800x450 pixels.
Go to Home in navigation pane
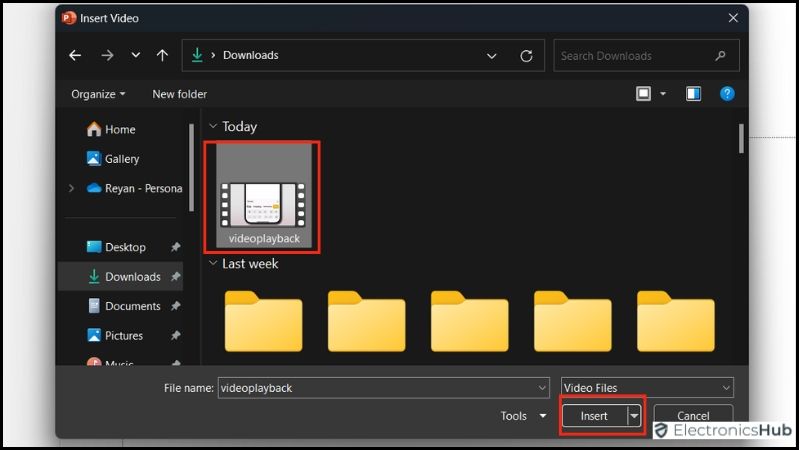(x=120, y=129)
